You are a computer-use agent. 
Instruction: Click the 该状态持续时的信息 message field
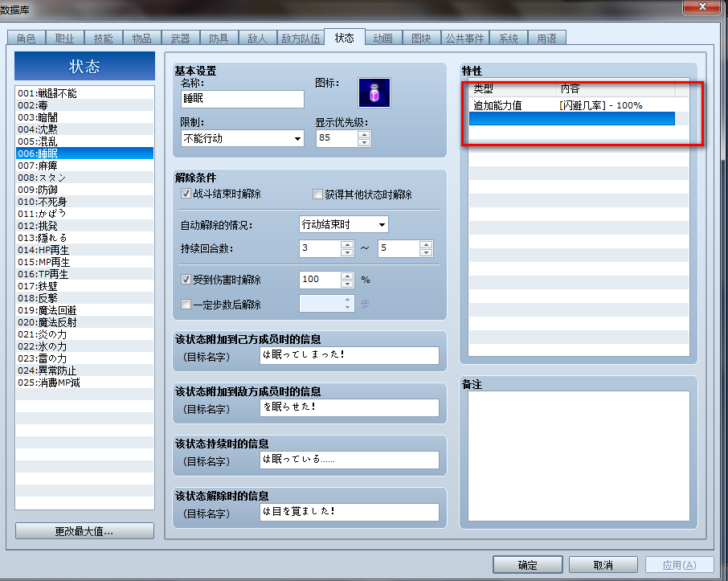coord(350,460)
